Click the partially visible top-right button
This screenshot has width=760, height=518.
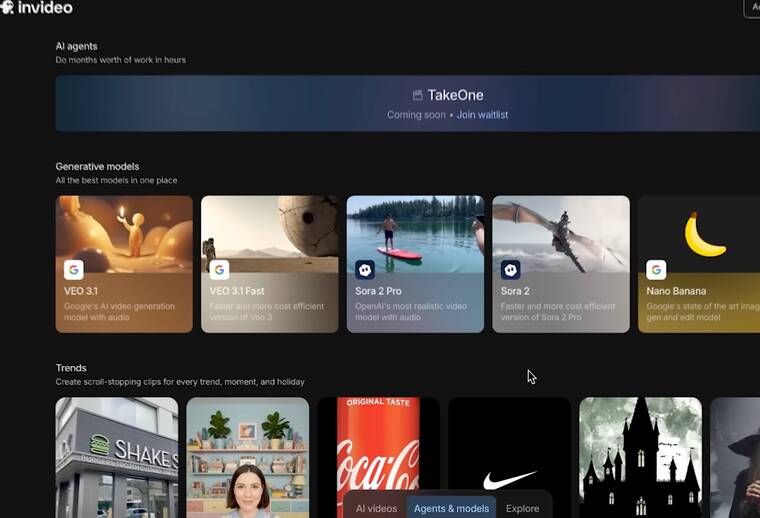(x=752, y=8)
